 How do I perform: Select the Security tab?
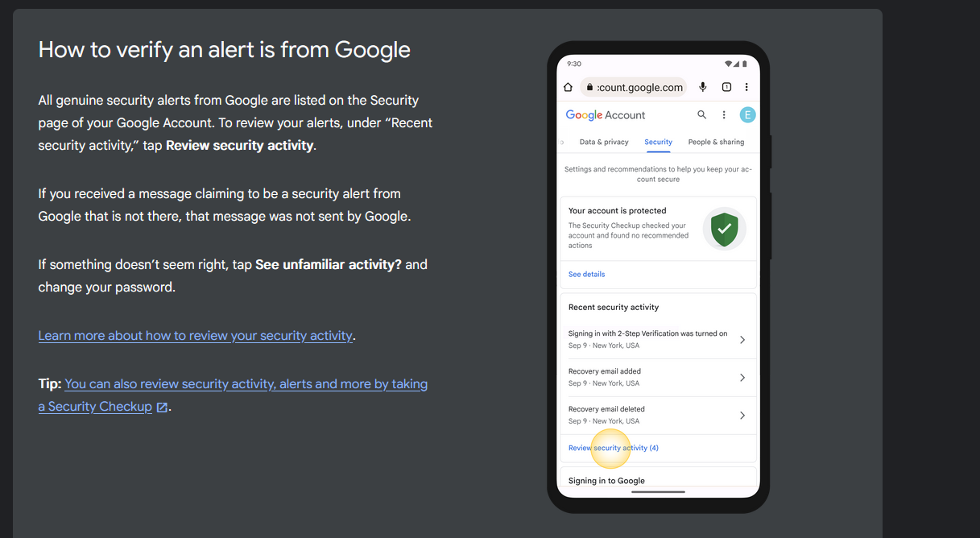pos(658,143)
